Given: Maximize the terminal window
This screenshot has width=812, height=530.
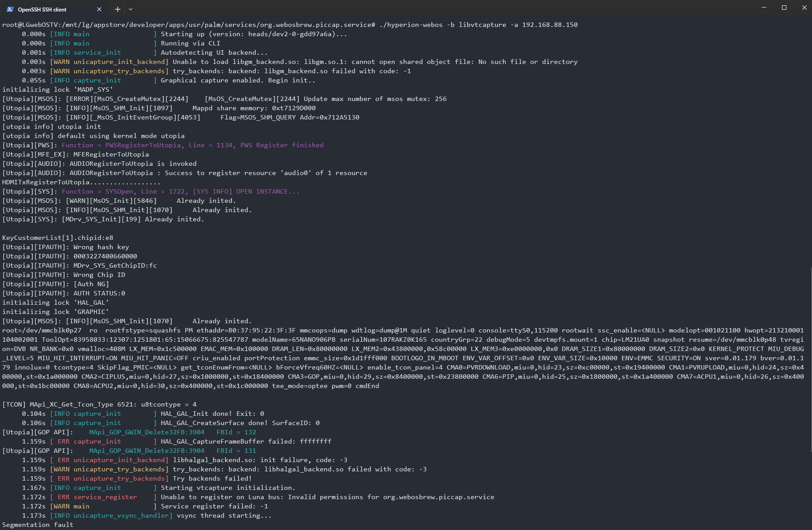Looking at the screenshot, I should click(784, 7).
